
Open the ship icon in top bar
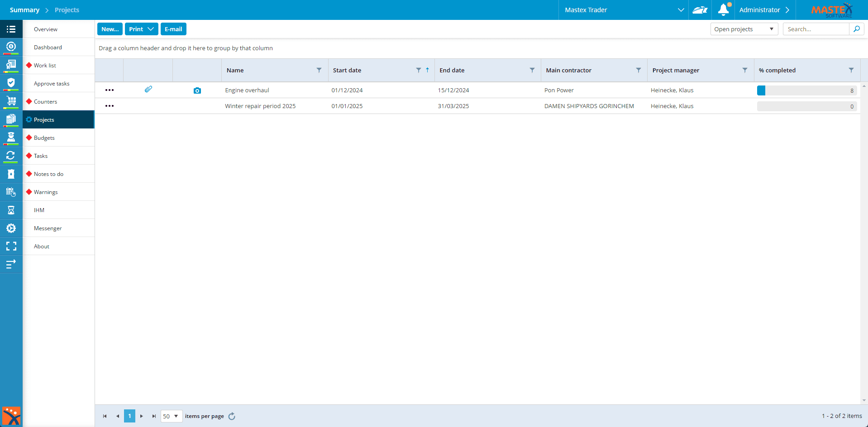tap(700, 10)
